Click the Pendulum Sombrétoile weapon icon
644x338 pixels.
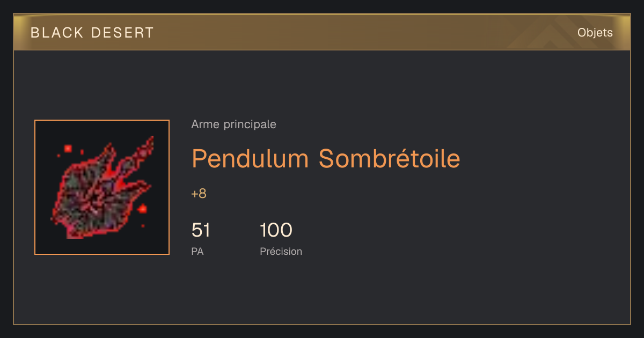pos(102,187)
